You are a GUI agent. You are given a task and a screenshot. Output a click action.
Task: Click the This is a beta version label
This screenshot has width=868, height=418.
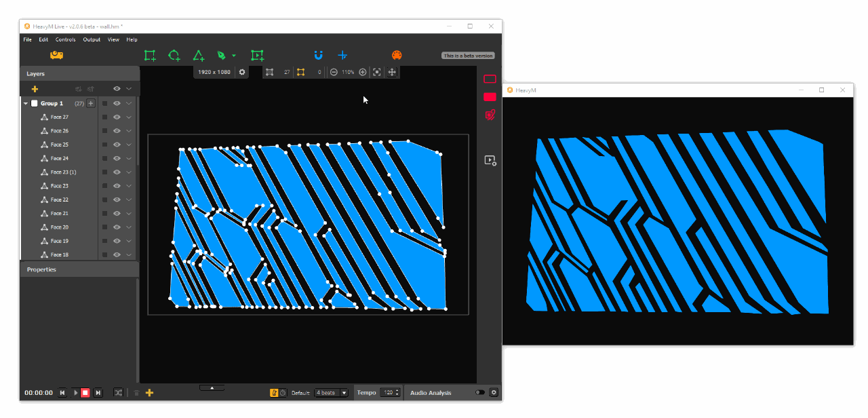467,56
